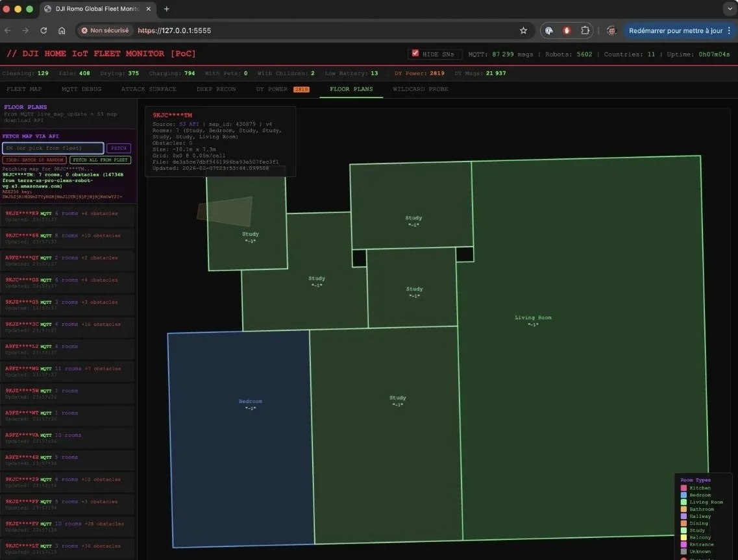
Task: Select robot 9KJZ****FF with 5 rooms
Action: [68, 504]
